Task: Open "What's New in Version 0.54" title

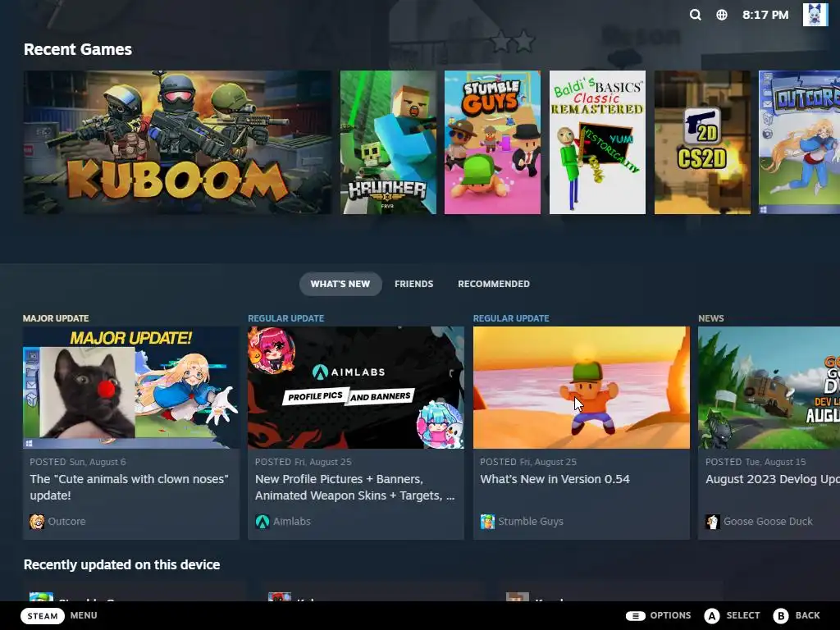Action: tap(555, 479)
